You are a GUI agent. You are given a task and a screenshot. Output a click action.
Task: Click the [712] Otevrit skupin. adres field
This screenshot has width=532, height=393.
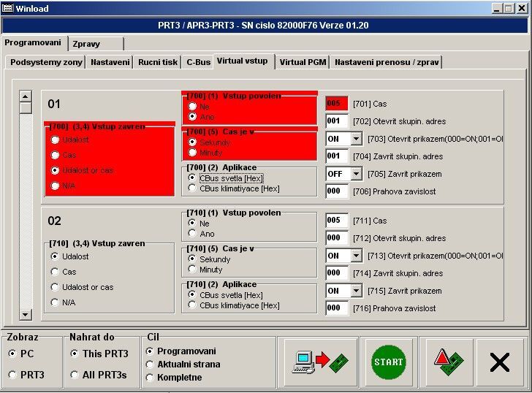[337, 238]
